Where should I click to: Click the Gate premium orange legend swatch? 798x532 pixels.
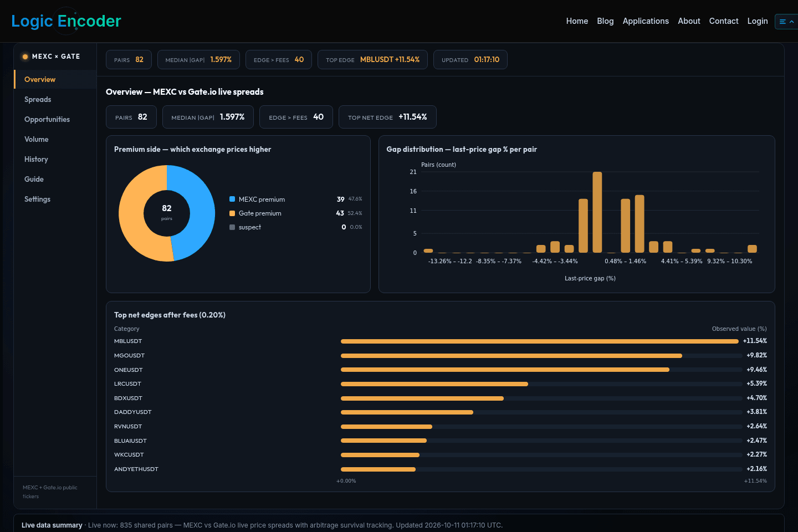click(x=232, y=213)
